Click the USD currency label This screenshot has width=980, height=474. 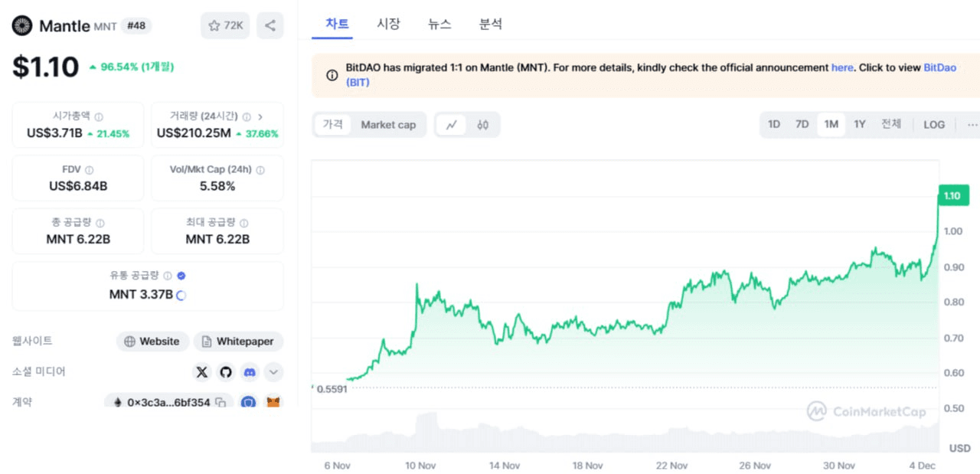pyautogui.click(x=960, y=448)
